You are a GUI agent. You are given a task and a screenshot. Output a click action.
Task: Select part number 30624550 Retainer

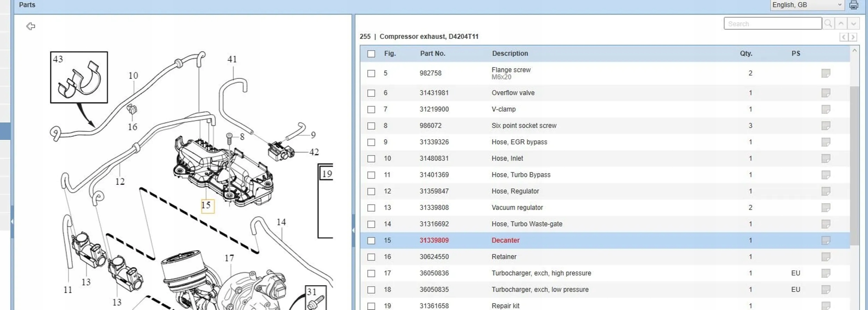(x=434, y=257)
